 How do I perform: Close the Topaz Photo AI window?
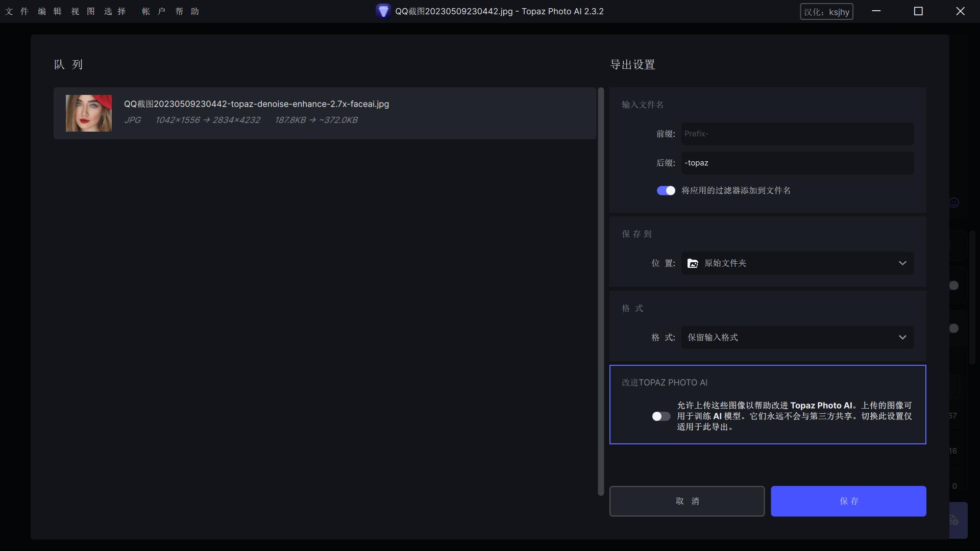960,11
